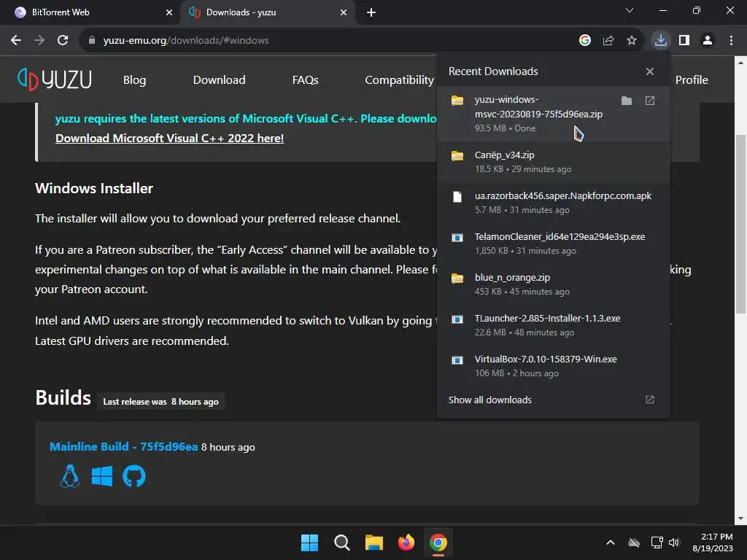Open Сапёр_v34.zip download entry

click(554, 162)
